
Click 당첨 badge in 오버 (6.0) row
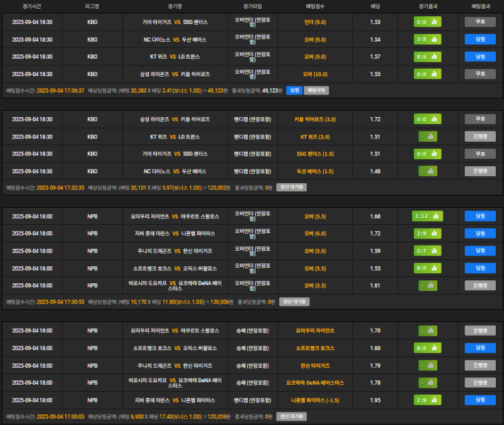tap(480, 234)
